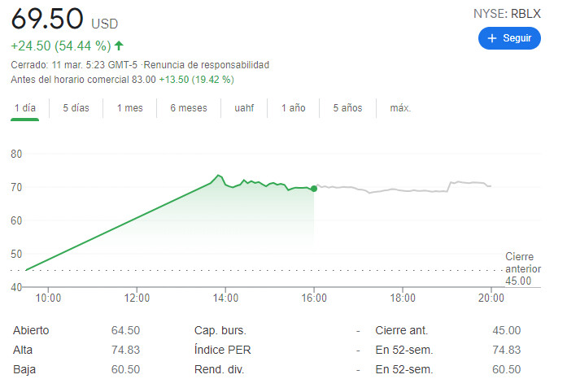The height and width of the screenshot is (392, 567).
Task: Click the green up arrow icon
Action: (x=120, y=46)
